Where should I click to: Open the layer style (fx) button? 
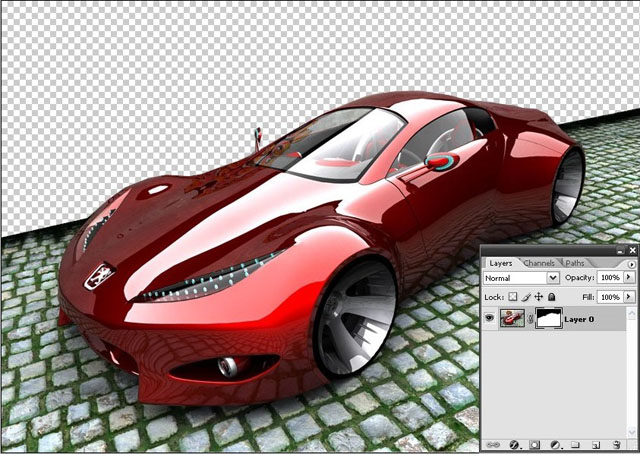tap(514, 445)
